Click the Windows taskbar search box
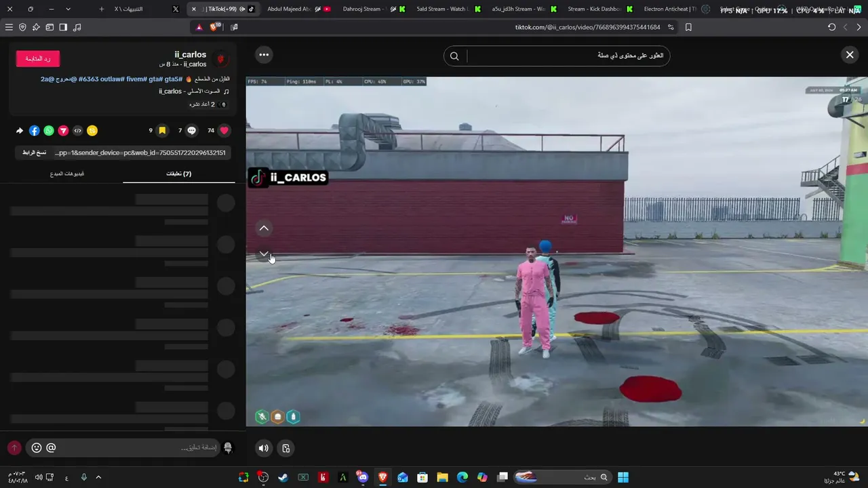868x488 pixels. tap(562, 477)
